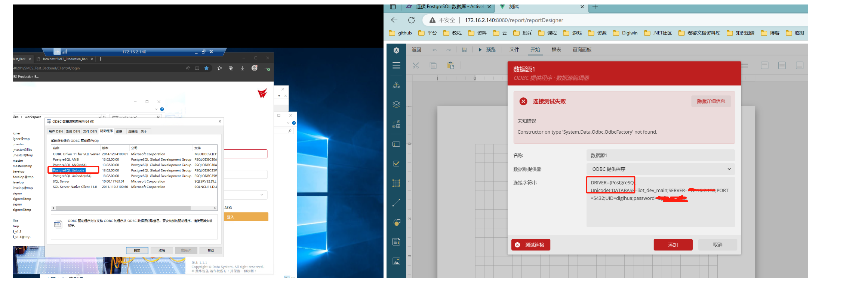Select PostgreSQL Unicode(x64) driver row
The height and width of the screenshot is (283, 868).
click(72, 176)
